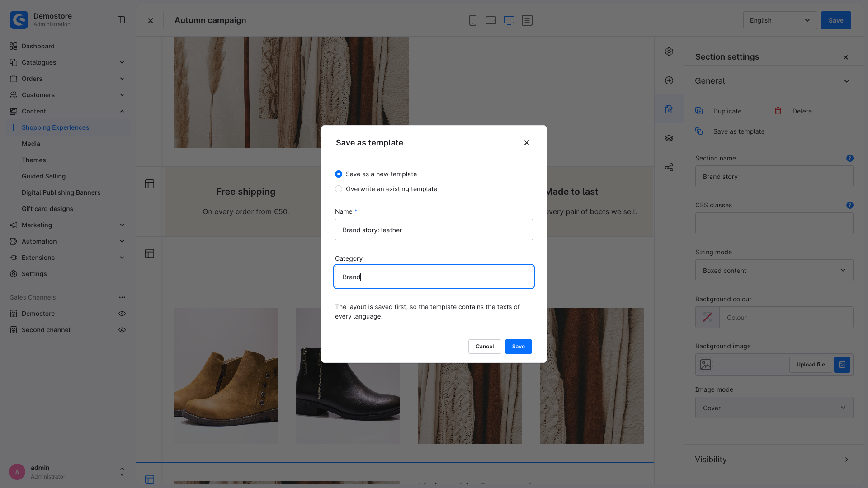
Task: Click Duplicate section action
Action: pyautogui.click(x=719, y=111)
